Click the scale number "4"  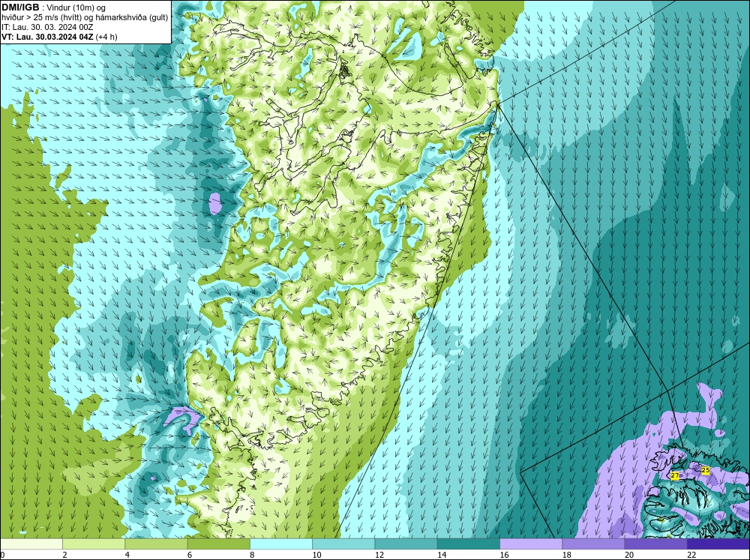[127, 555]
